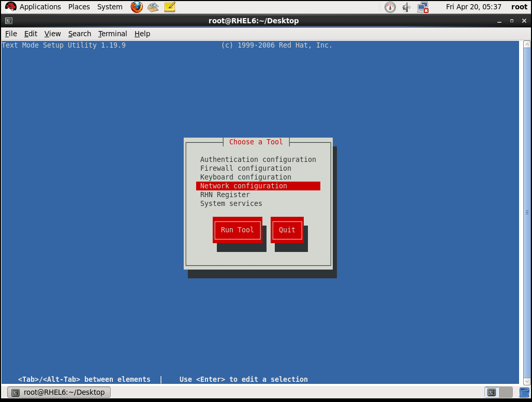This screenshot has height=402, width=532.
Task: Select System services entry
Action: pos(258,203)
